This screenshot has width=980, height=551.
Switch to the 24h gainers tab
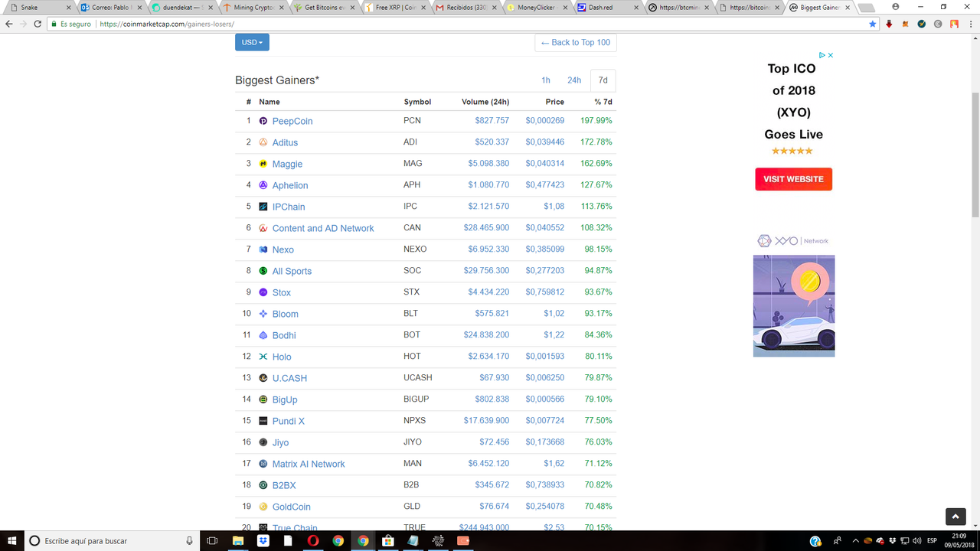tap(574, 80)
